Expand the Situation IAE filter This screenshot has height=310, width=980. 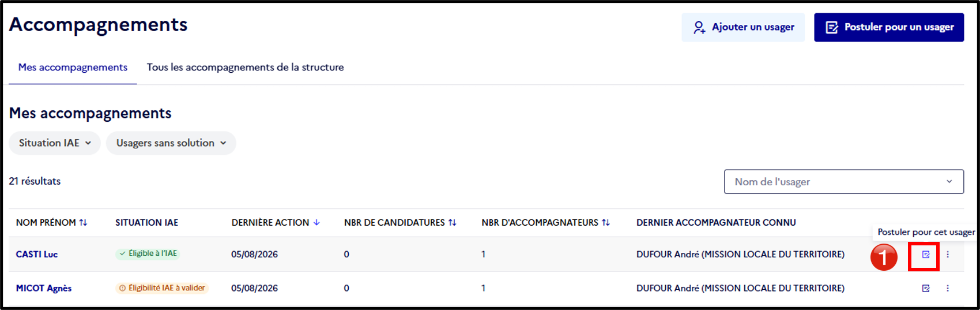[x=55, y=143]
